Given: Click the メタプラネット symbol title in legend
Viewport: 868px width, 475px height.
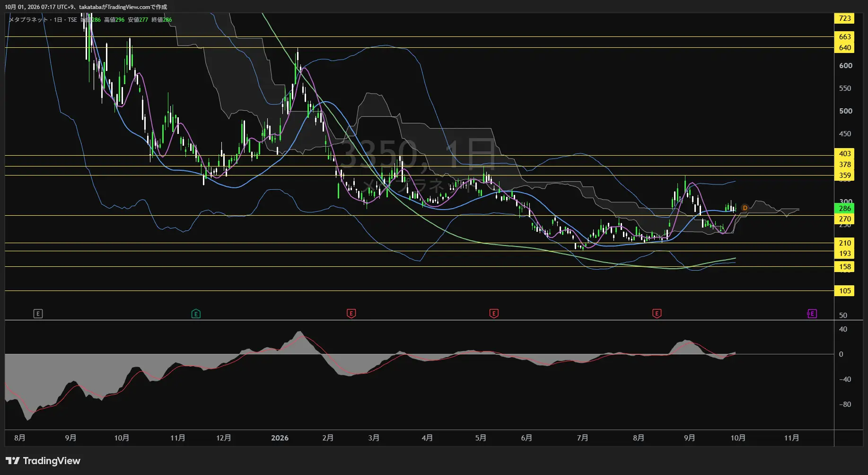Looking at the screenshot, I should click(29, 20).
